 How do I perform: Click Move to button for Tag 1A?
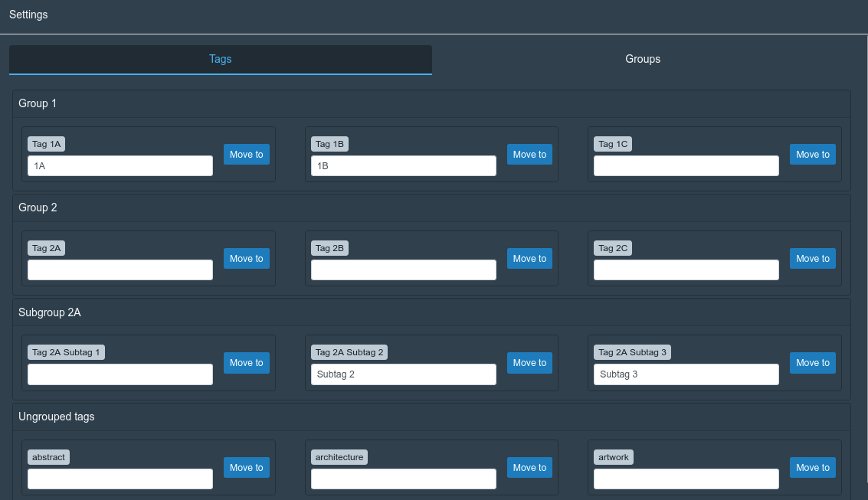(x=246, y=155)
